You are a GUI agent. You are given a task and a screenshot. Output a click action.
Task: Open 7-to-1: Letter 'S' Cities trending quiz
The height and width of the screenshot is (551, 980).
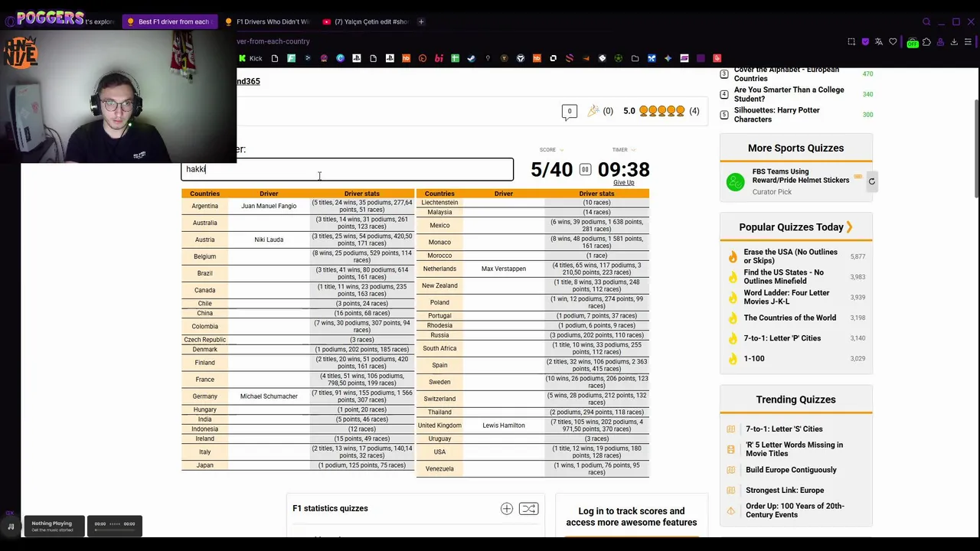click(x=784, y=429)
